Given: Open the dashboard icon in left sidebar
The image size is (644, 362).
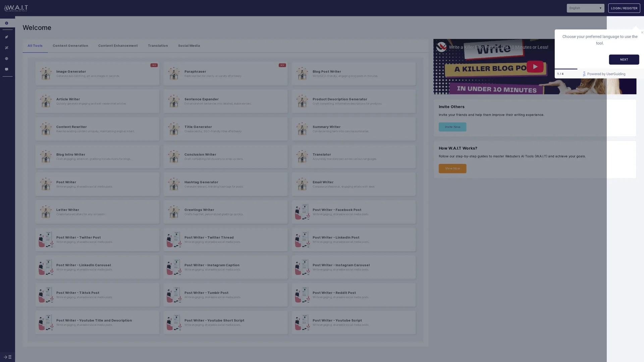Looking at the screenshot, I should [6, 23].
